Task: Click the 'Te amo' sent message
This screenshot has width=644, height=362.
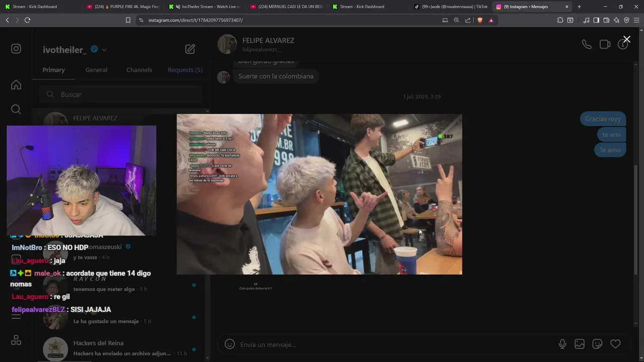Action: click(610, 150)
